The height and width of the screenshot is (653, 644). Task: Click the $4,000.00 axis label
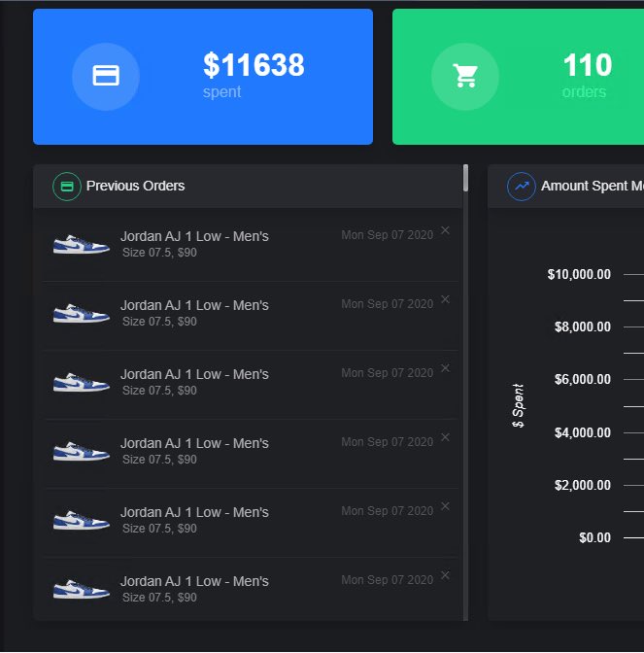point(583,432)
